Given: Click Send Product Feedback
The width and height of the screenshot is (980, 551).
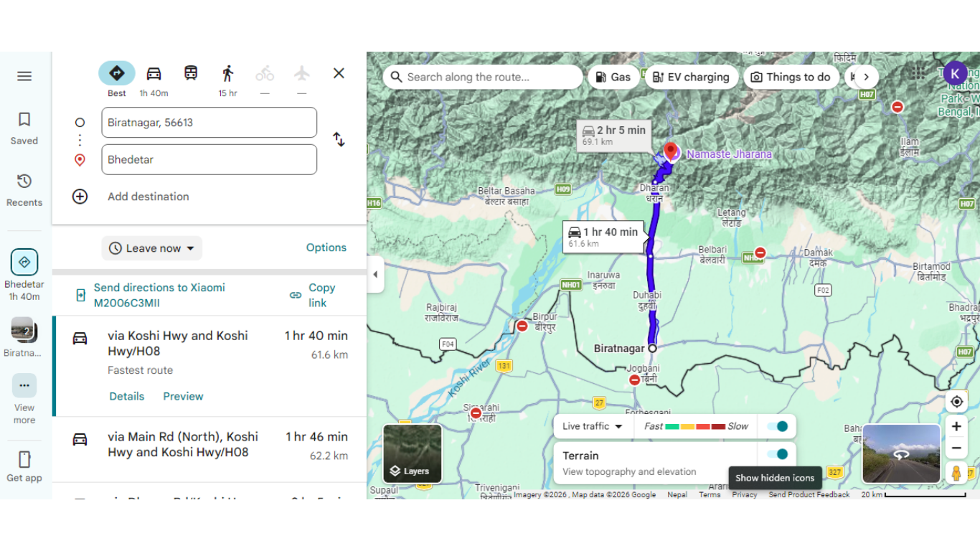Looking at the screenshot, I should (x=809, y=494).
